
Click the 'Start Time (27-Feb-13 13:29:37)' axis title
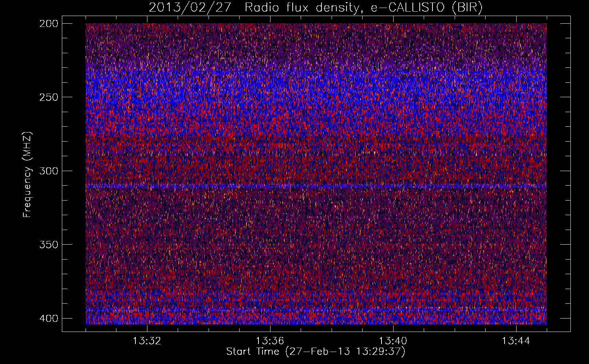pos(316,352)
